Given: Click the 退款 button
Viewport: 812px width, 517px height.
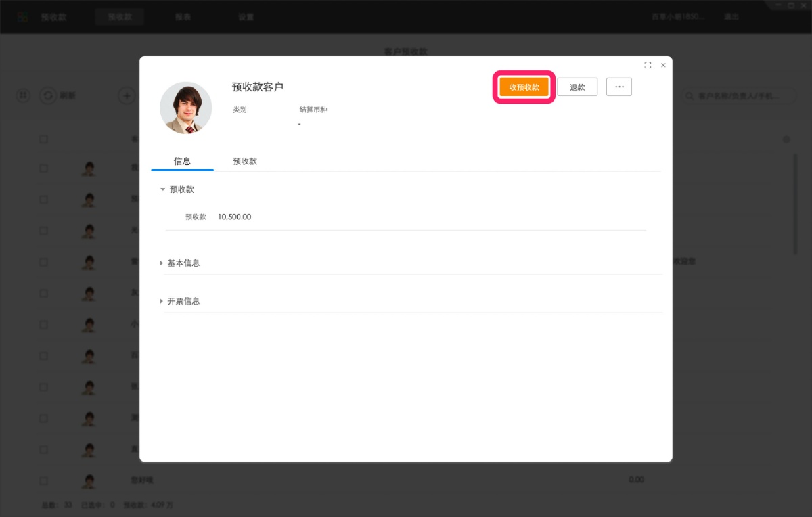Looking at the screenshot, I should click(x=577, y=87).
